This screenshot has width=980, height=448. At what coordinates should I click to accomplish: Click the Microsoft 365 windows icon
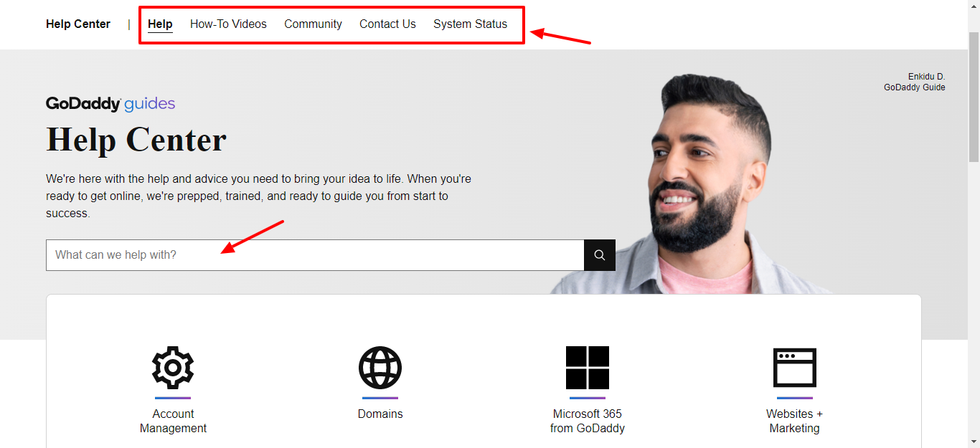point(587,368)
